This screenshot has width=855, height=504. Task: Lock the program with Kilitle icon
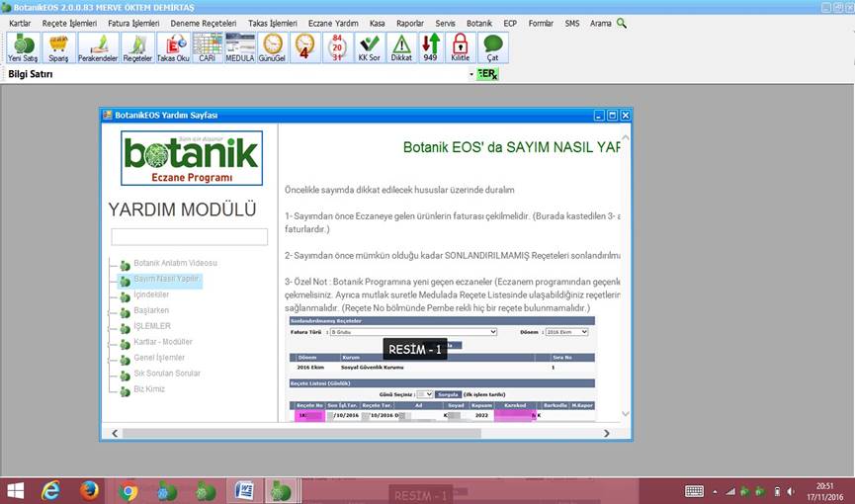pyautogui.click(x=460, y=47)
